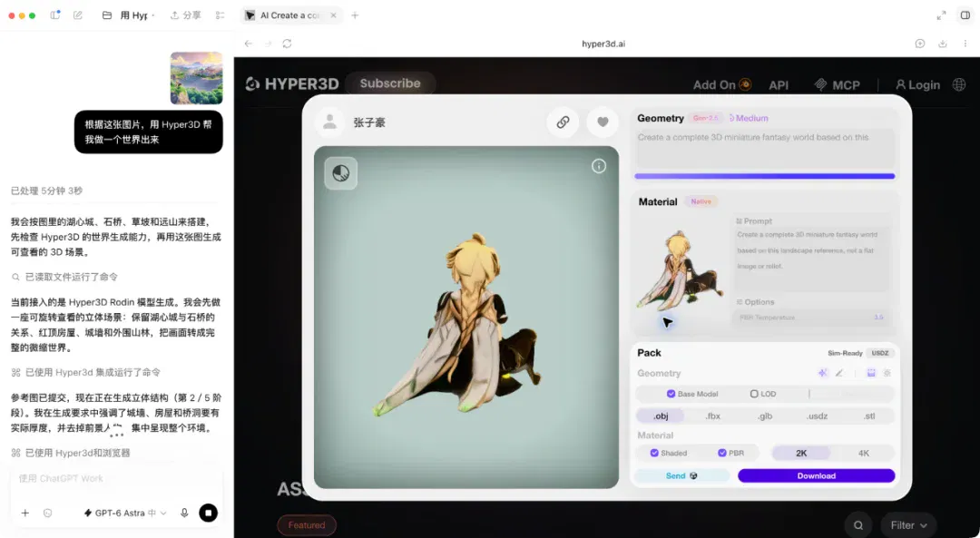Screen dimensions: 980x538
Task: Open a new browser tab
Action: coord(355,15)
